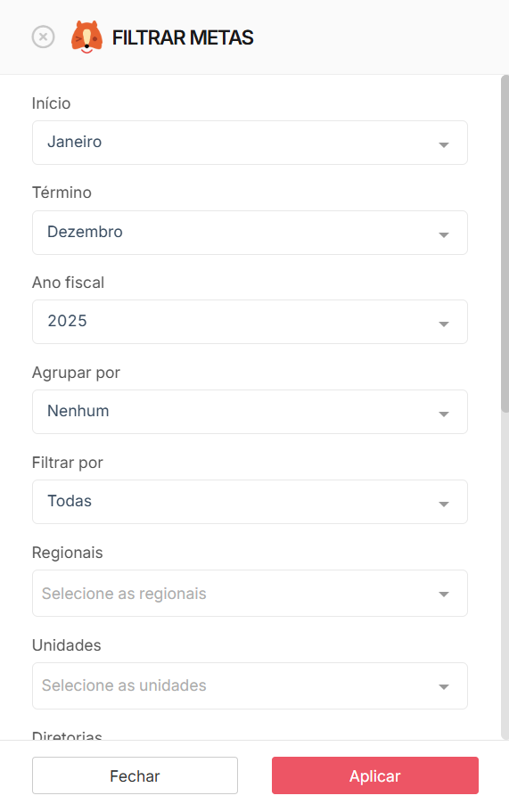509x812 pixels.
Task: Click the Fechar button
Action: pyautogui.click(x=135, y=775)
